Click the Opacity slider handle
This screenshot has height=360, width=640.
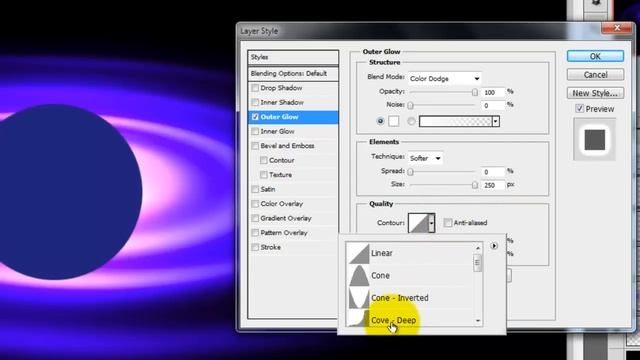tap(475, 92)
